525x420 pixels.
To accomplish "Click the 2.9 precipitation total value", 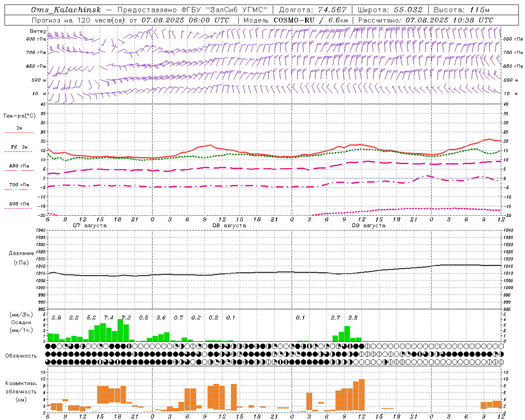I will point(56,317).
